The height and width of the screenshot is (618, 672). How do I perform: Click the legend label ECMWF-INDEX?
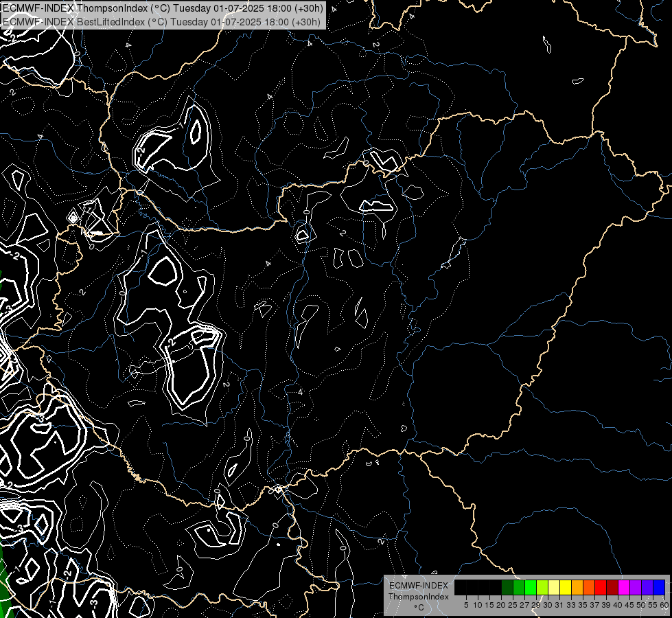[x=419, y=586]
